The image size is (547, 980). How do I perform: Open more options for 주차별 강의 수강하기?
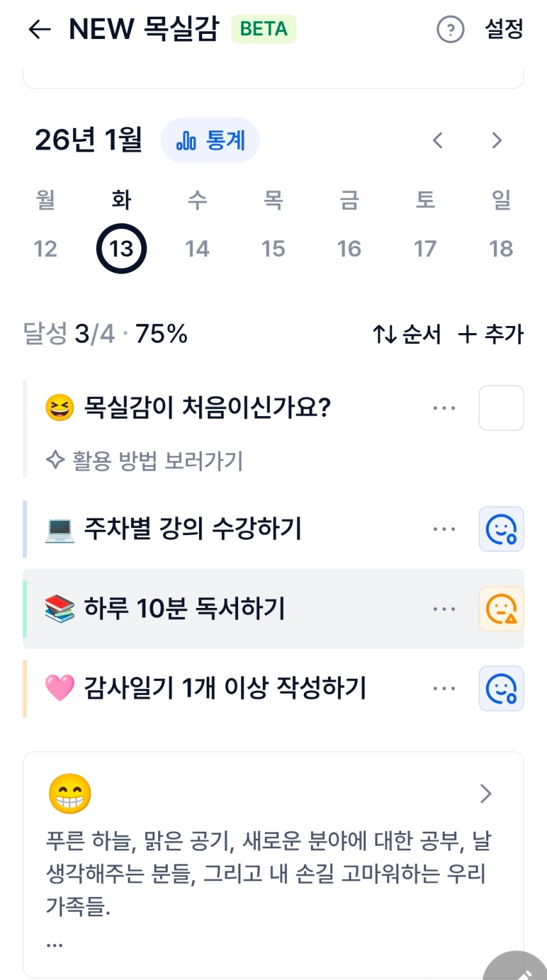(444, 529)
